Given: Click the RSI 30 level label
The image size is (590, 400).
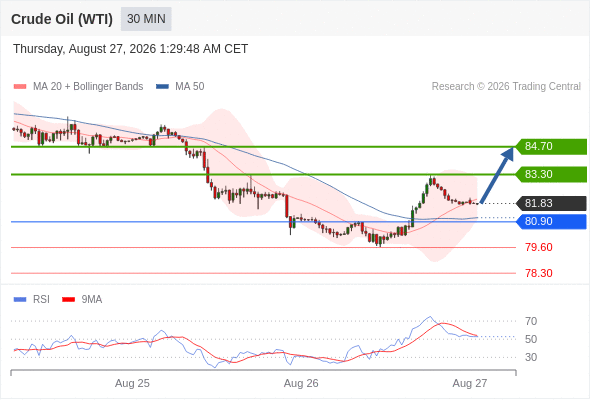Looking at the screenshot, I should click(531, 357).
